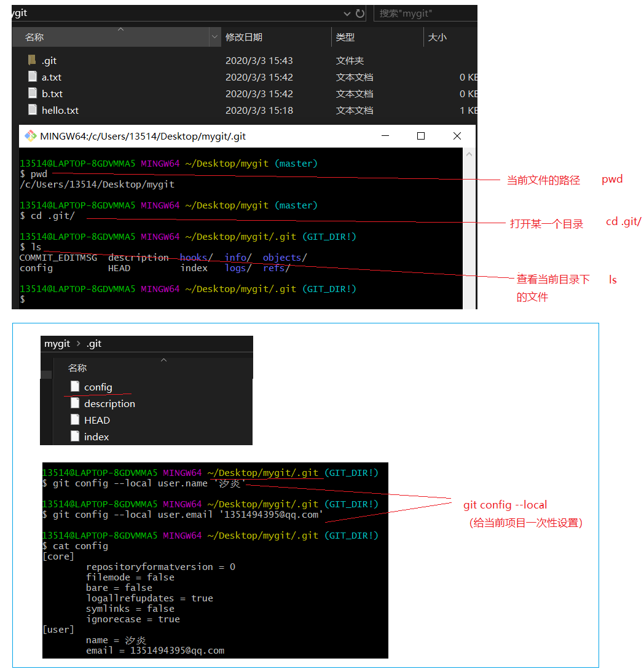Select the .git folder icon

pyautogui.click(x=33, y=60)
